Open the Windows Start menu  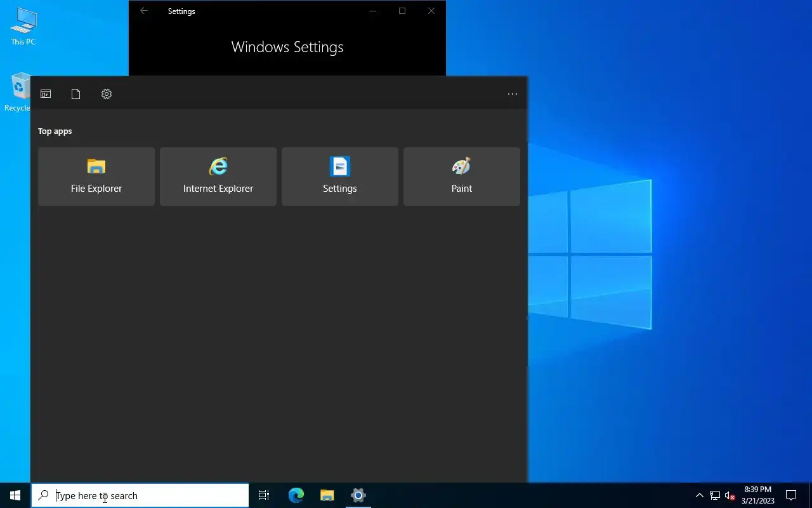(15, 495)
